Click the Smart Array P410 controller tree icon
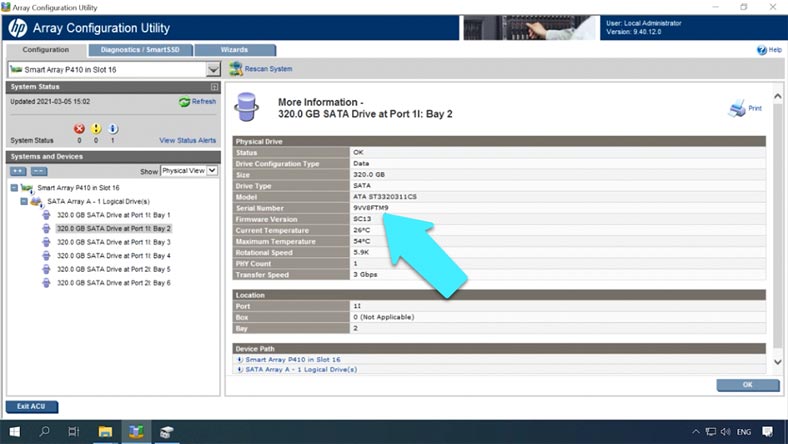 [27, 188]
